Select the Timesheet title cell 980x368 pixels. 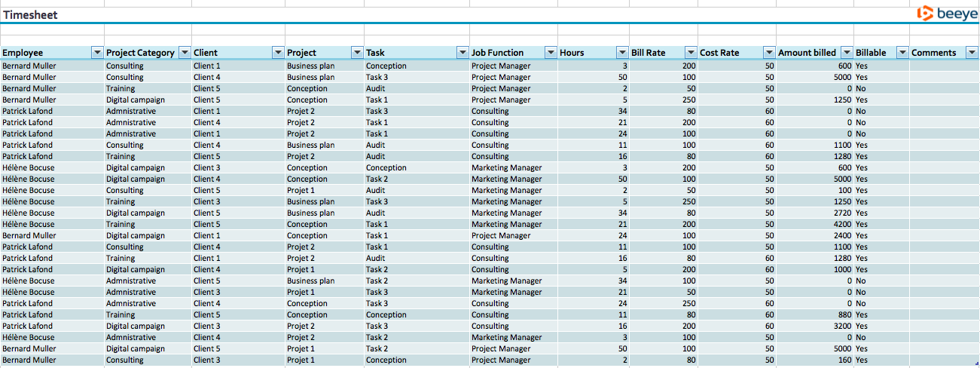point(30,15)
